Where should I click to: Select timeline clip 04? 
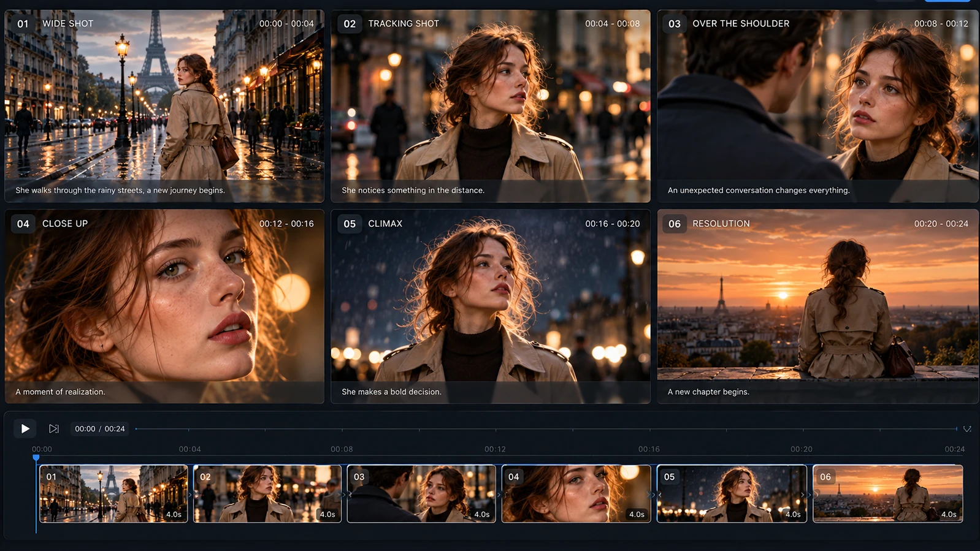(x=576, y=493)
